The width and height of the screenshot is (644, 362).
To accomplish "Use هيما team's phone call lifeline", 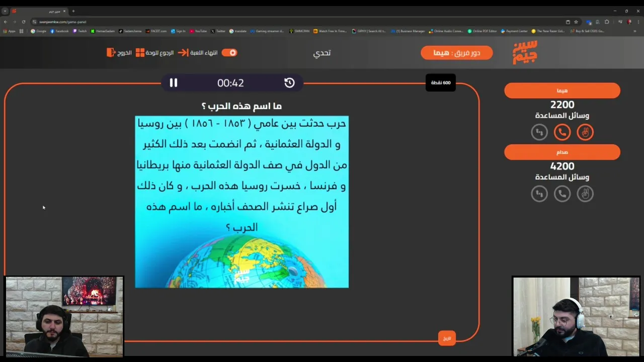I will click(562, 132).
